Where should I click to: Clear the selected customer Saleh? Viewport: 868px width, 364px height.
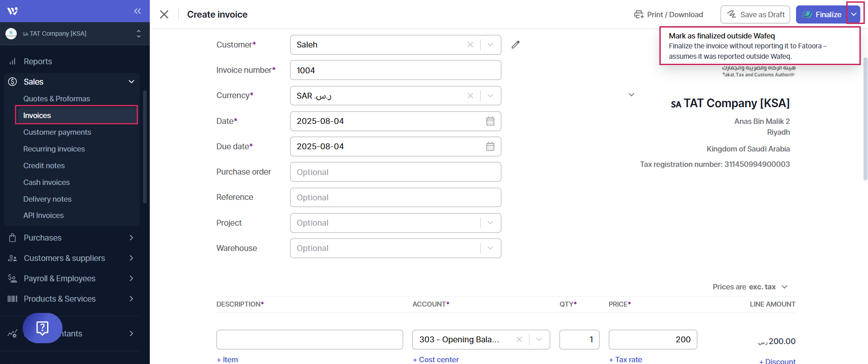coord(470,45)
